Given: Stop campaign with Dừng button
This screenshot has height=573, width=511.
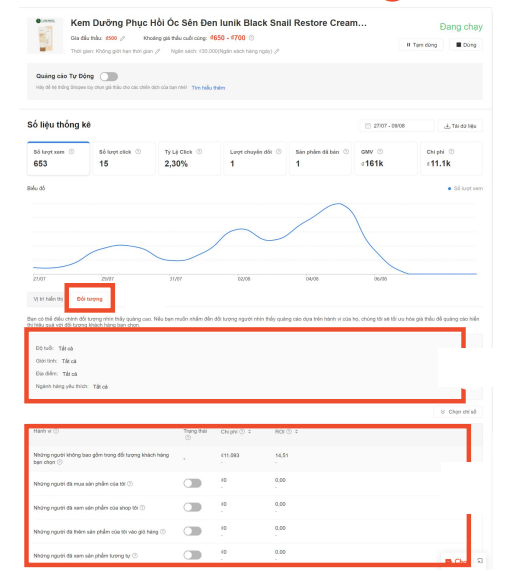Looking at the screenshot, I should (466, 45).
